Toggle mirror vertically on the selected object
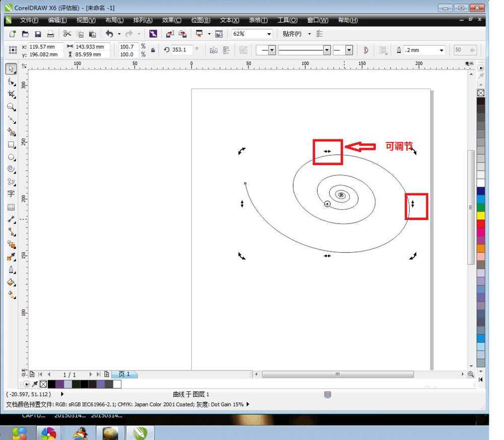This screenshot has height=440, width=504. coord(225,50)
